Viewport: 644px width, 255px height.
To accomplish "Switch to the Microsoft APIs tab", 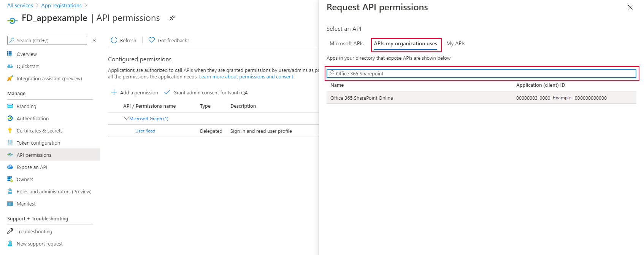I will [346, 44].
